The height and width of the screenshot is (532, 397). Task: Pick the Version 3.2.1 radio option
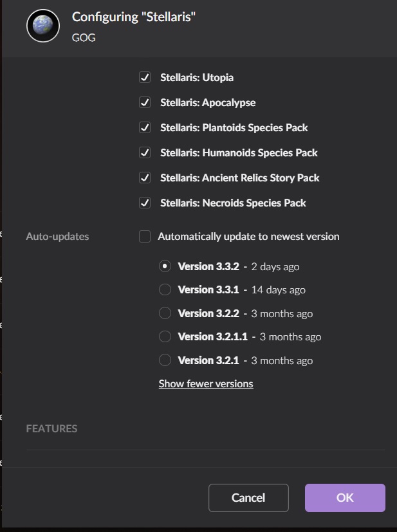click(165, 360)
